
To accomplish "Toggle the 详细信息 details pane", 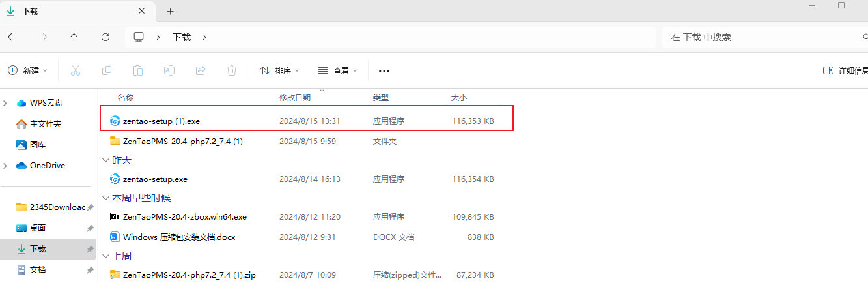I will point(845,70).
